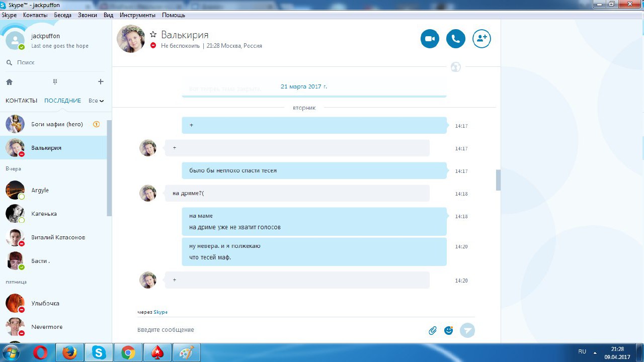Click the paperclip attach file icon
The image size is (644, 362).
(x=432, y=330)
